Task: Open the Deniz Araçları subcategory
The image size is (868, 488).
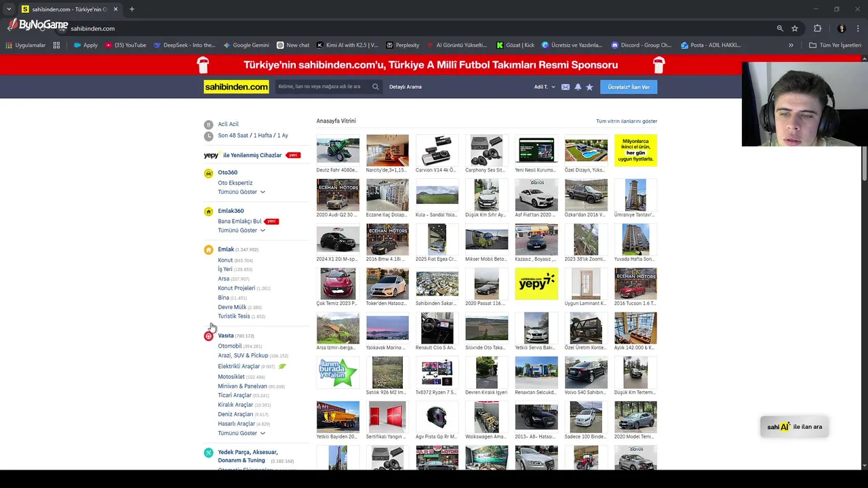Action: tap(235, 414)
